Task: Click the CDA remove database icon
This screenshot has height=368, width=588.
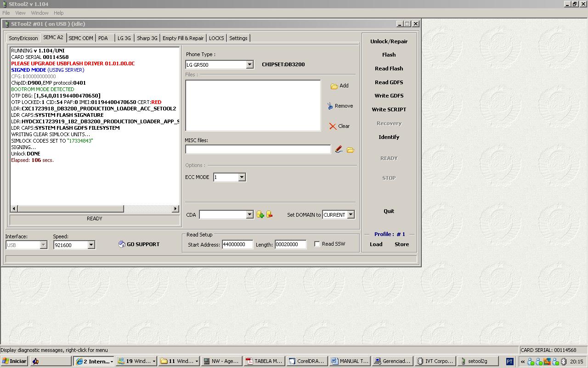Action: (x=270, y=214)
